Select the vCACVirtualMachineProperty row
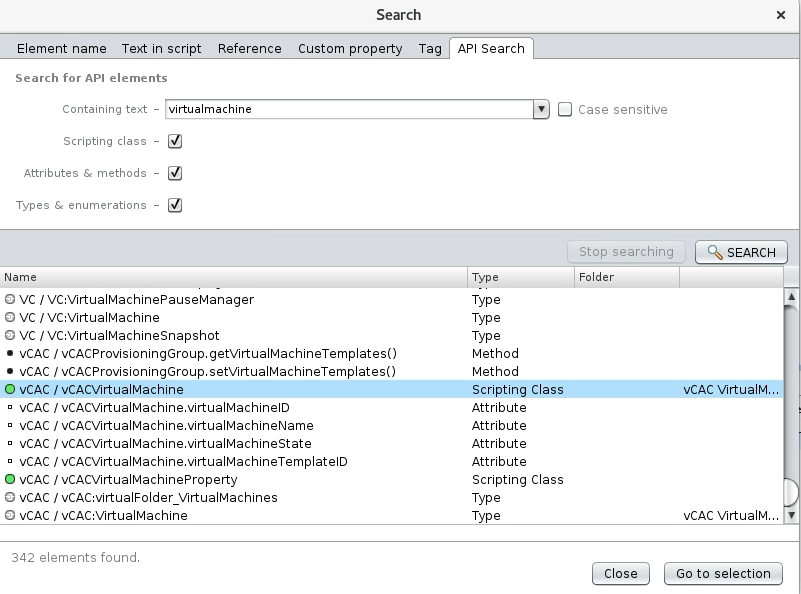Image resolution: width=801 pixels, height=594 pixels. point(391,479)
